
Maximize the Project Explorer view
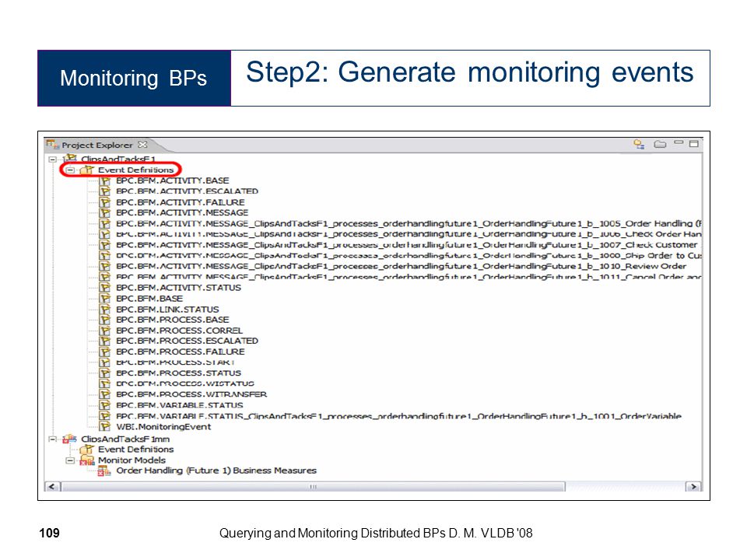coord(693,143)
